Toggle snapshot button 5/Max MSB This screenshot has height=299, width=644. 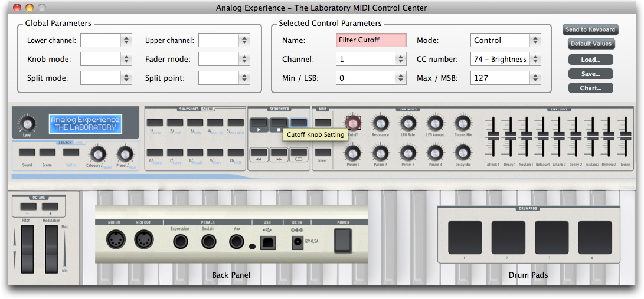pyautogui.click(x=236, y=123)
